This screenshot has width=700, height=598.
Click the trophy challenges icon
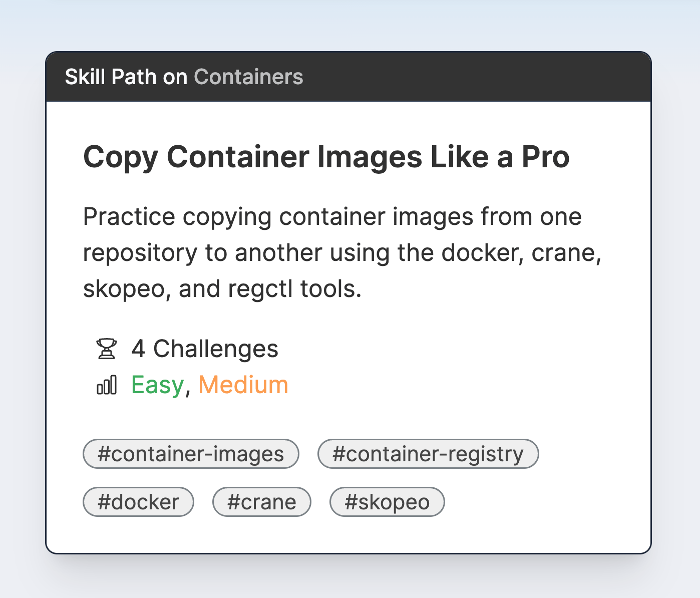point(107,348)
